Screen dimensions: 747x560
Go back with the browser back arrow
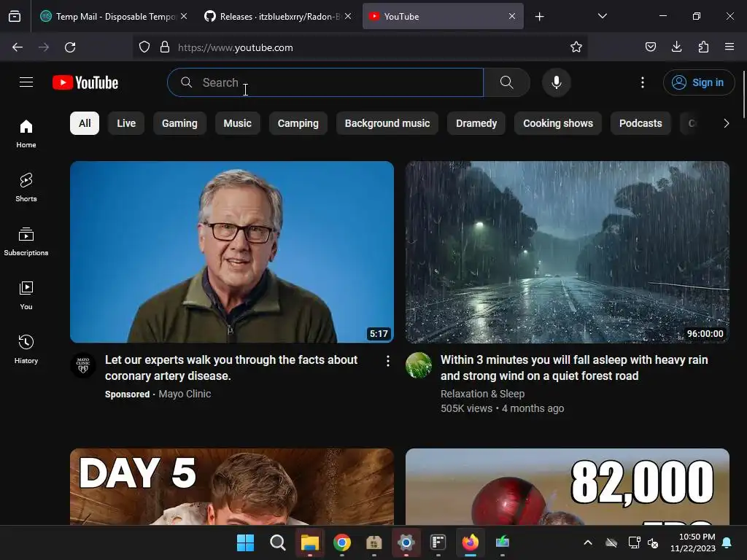click(18, 47)
